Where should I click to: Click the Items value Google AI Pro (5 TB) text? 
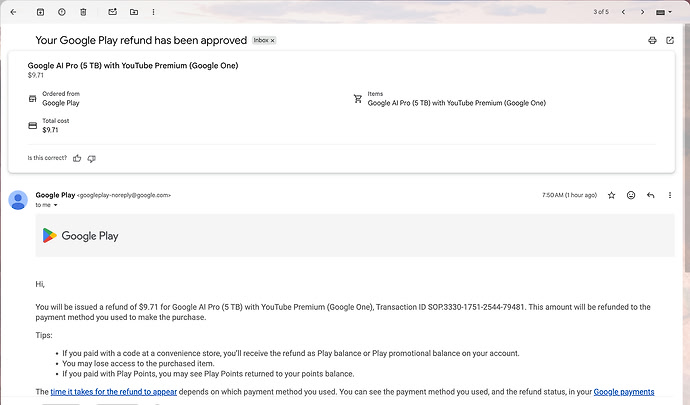pyautogui.click(x=457, y=103)
